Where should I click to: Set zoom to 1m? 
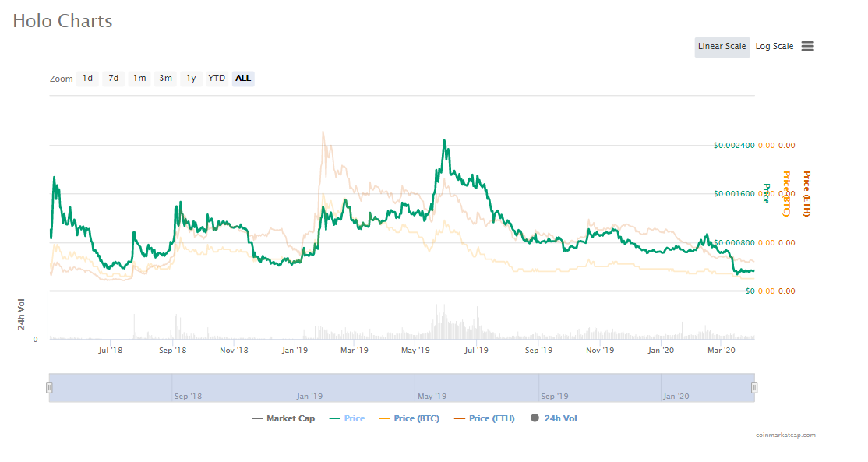pyautogui.click(x=139, y=79)
